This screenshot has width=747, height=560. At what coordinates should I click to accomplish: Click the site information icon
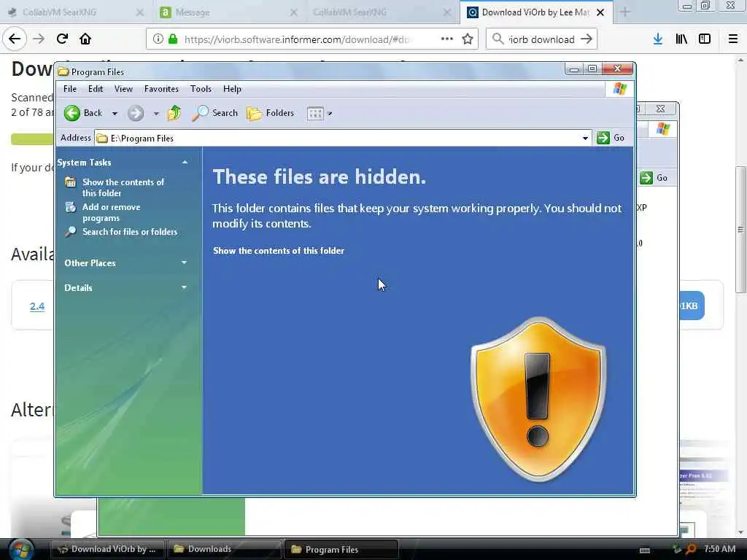pos(158,39)
